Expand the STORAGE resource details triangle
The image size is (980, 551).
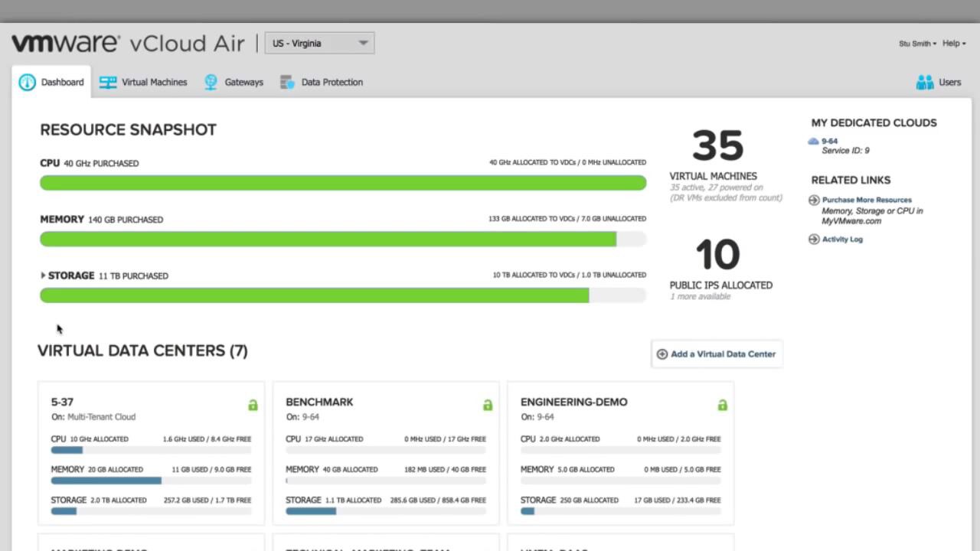click(x=43, y=275)
